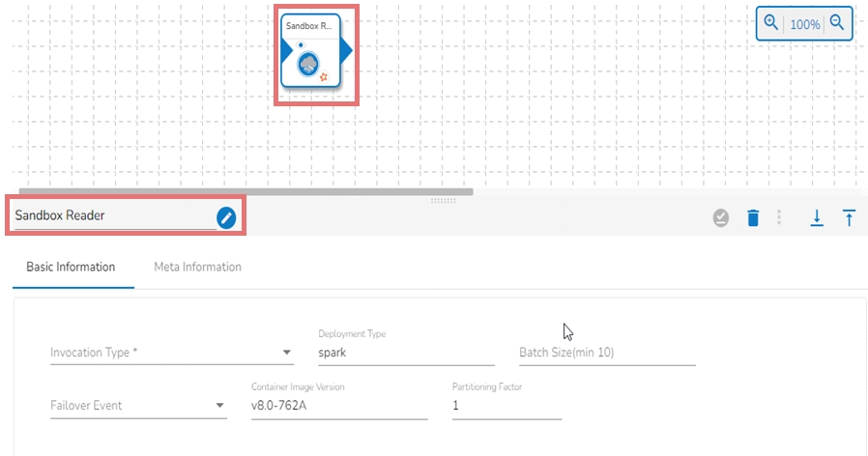Click the three-dot more options icon
868x456 pixels.
pos(779,218)
